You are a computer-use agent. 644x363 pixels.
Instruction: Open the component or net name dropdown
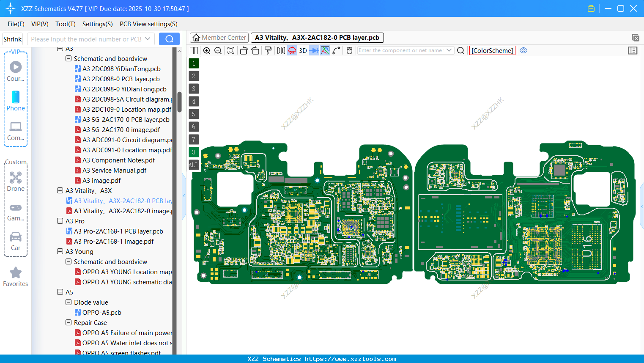point(449,50)
